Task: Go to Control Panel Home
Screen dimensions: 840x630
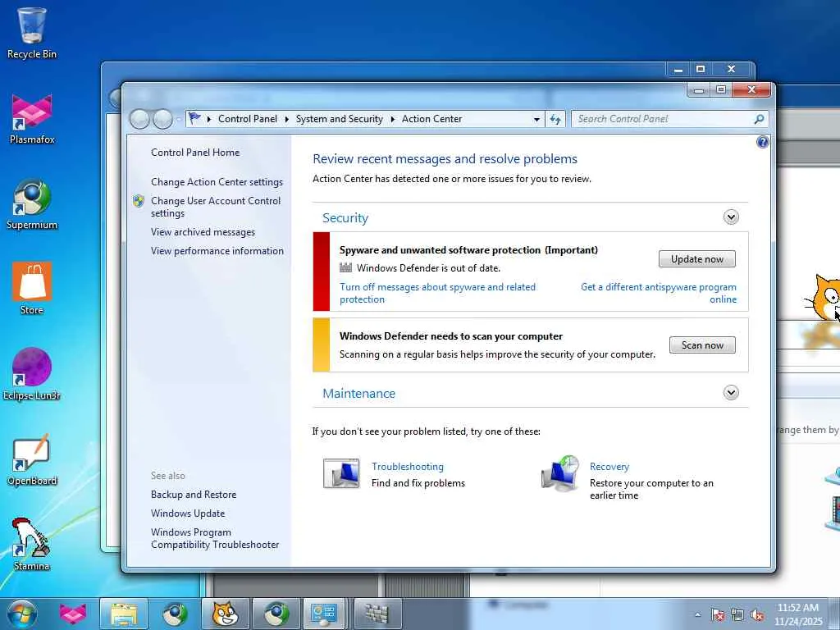Action: click(x=195, y=153)
